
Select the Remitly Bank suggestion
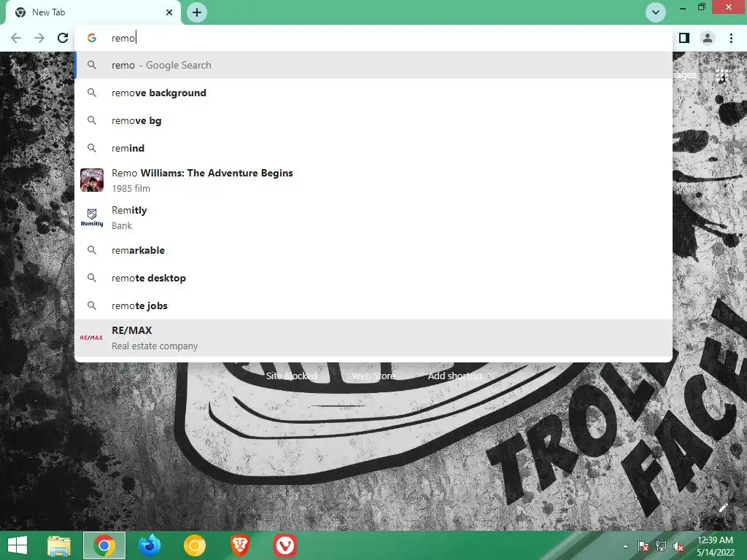point(373,217)
